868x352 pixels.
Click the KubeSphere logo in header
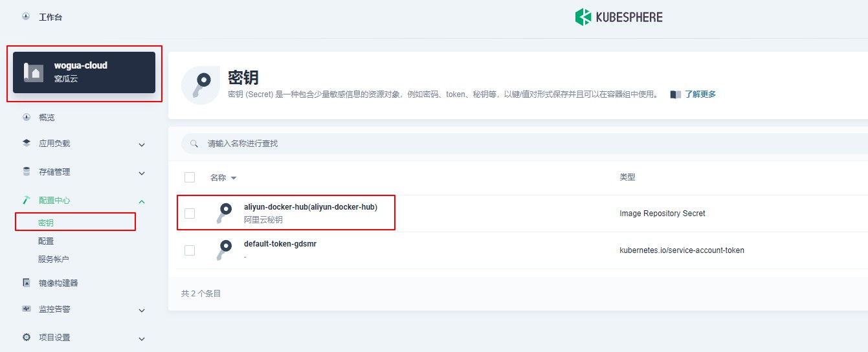pyautogui.click(x=618, y=17)
